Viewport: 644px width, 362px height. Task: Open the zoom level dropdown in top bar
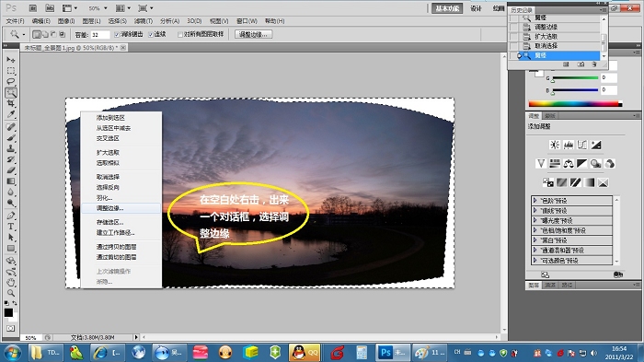tap(98, 8)
